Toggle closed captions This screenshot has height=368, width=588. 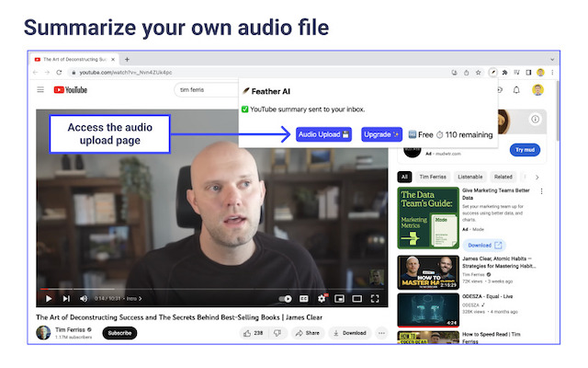[x=304, y=299]
